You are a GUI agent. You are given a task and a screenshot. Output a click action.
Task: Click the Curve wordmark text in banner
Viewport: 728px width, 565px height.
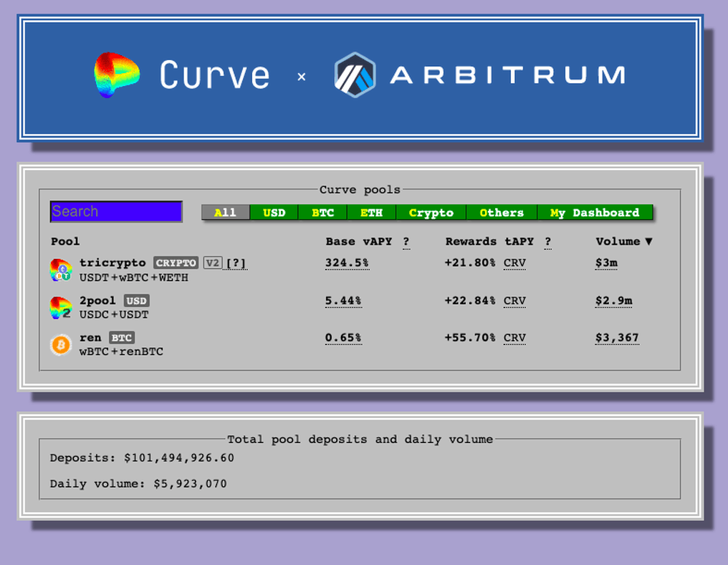tap(214, 75)
